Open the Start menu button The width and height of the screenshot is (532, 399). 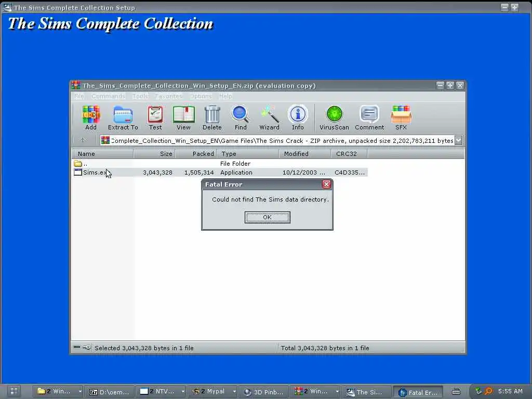[14, 391]
